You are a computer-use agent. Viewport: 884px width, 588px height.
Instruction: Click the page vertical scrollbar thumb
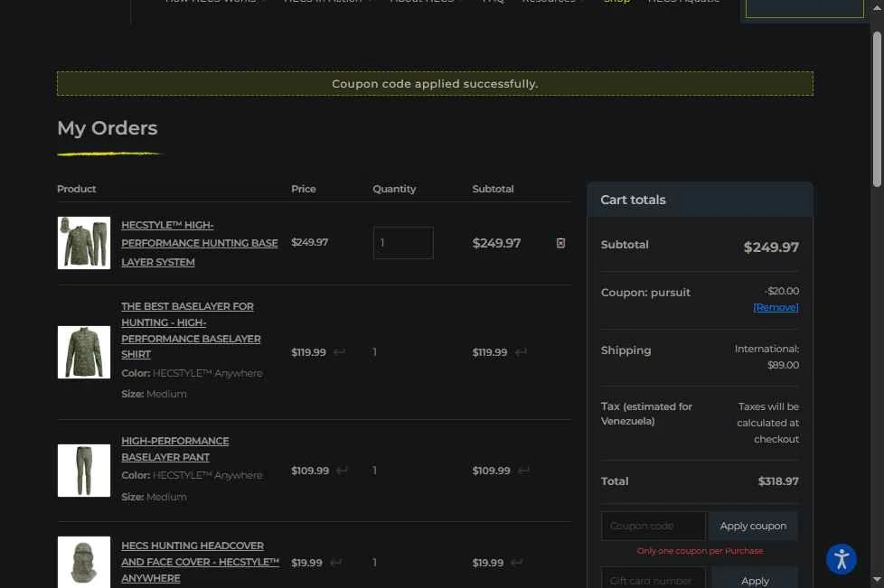click(x=877, y=108)
